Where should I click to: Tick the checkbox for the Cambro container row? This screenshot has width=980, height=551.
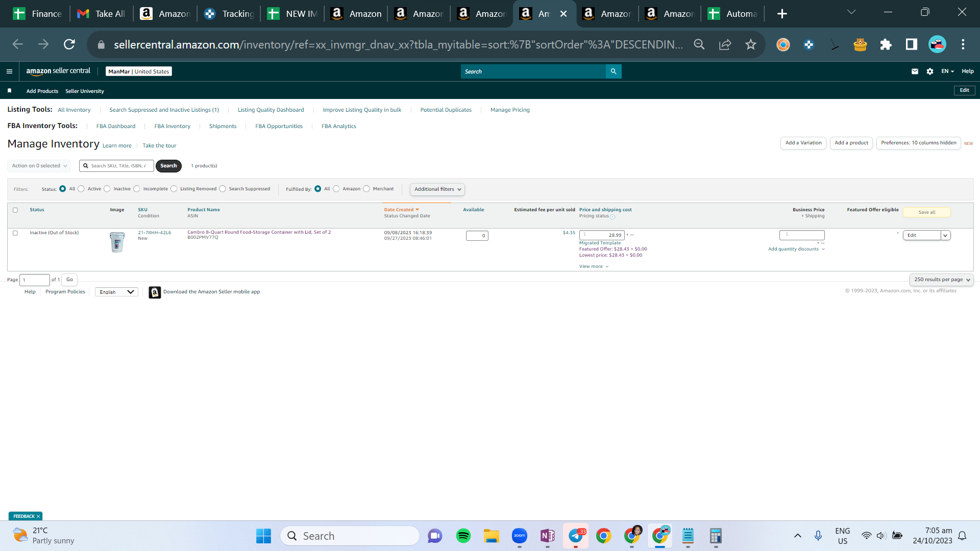pos(15,233)
